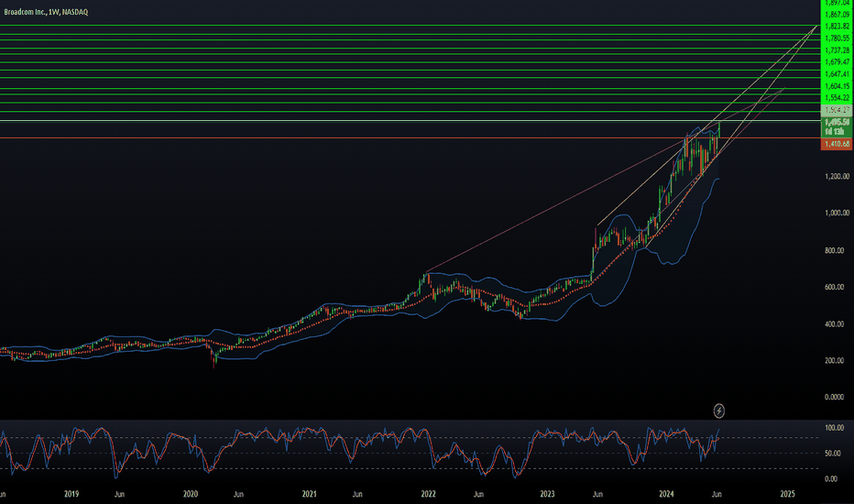
Task: Click the 2023 time axis label
Action: pyautogui.click(x=547, y=494)
